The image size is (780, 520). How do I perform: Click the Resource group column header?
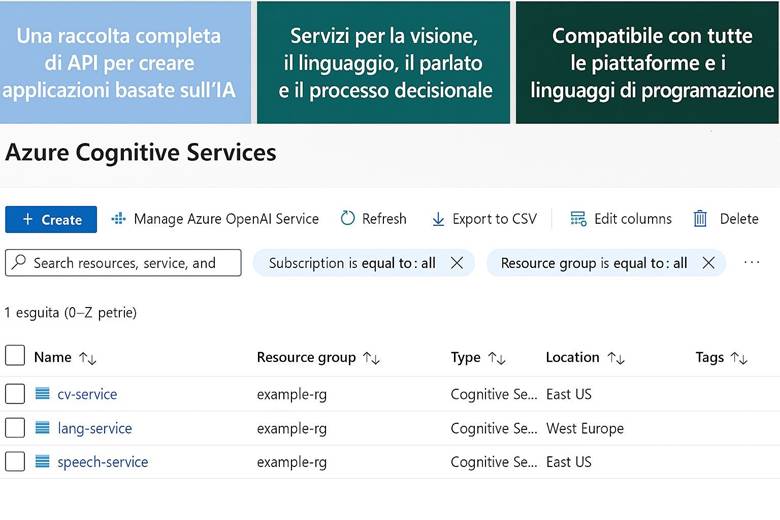[x=306, y=357]
